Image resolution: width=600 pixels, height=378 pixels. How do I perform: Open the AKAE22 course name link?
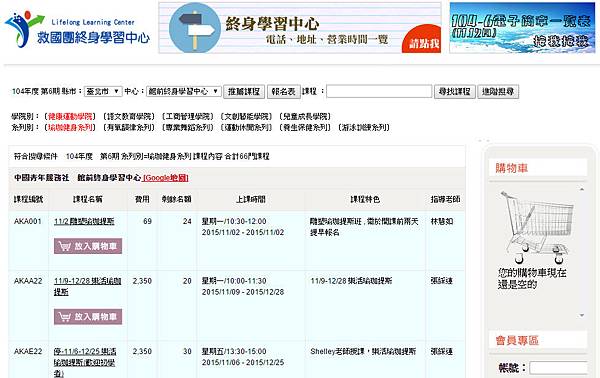click(85, 362)
